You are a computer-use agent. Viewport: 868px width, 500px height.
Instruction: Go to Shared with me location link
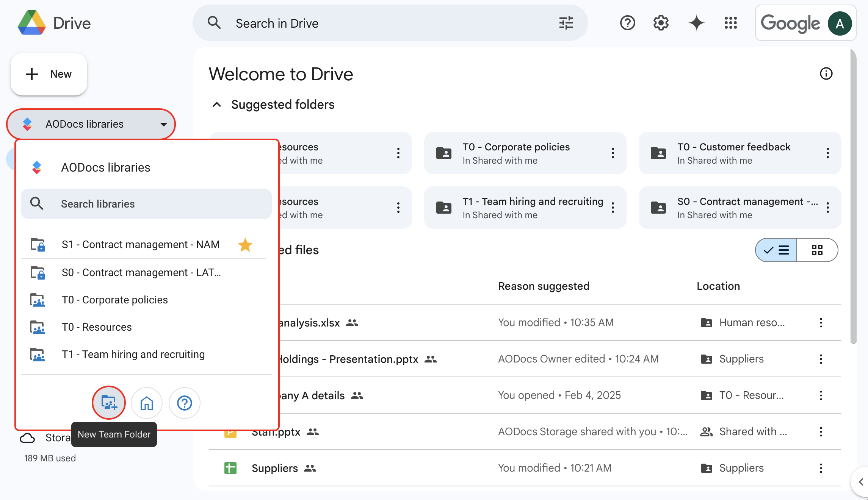coord(744,432)
